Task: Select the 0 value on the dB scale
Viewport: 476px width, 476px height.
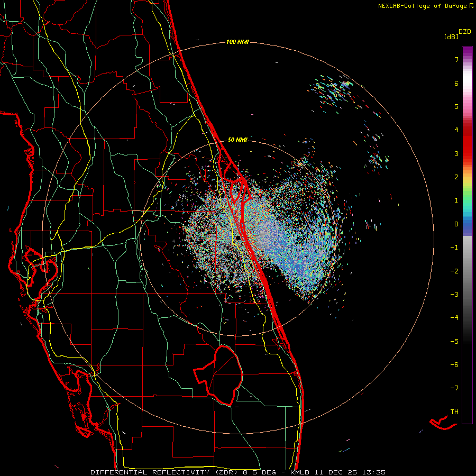Action: [456, 224]
